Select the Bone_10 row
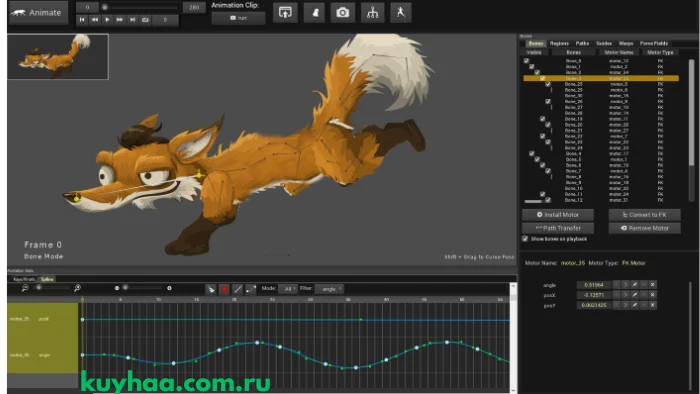This screenshot has height=394, width=700. tap(601, 188)
